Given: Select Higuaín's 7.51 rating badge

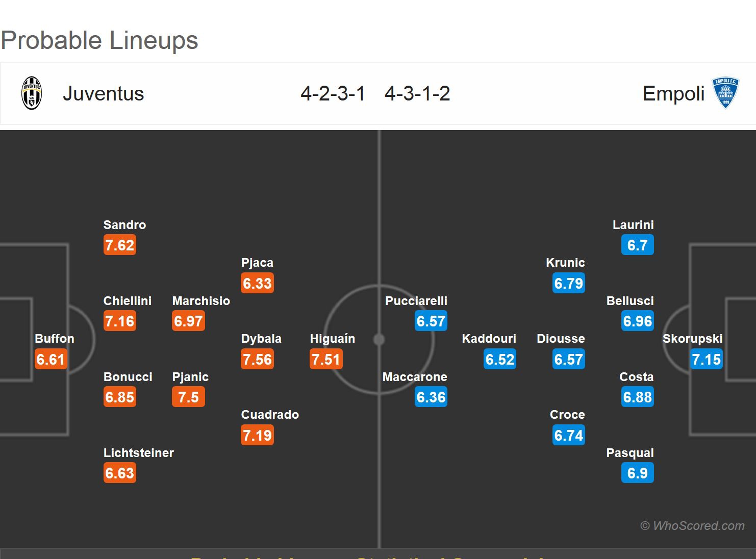Looking at the screenshot, I should (326, 360).
